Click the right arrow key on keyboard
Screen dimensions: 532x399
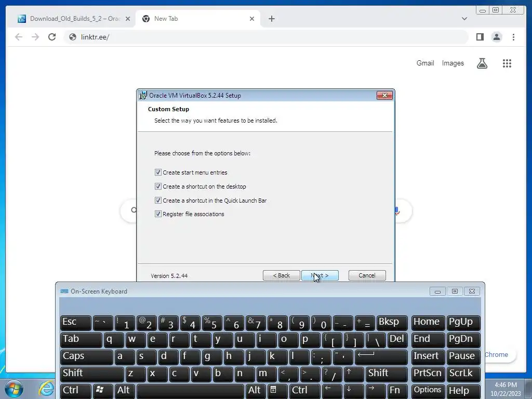point(376,391)
